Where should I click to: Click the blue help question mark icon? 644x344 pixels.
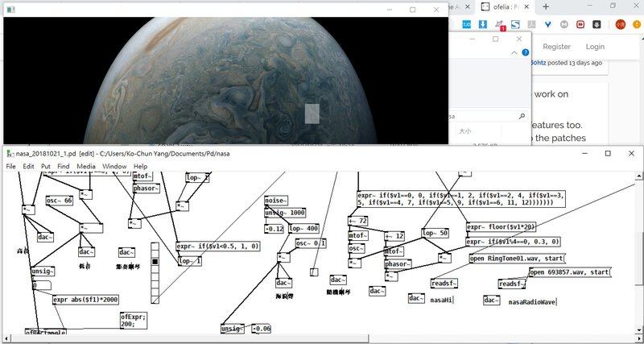tap(526, 52)
